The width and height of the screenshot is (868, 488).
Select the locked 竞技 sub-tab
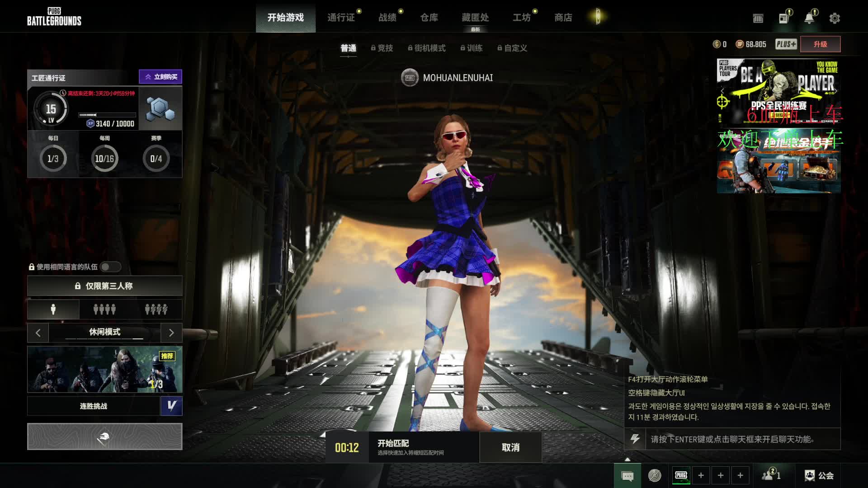[382, 48]
